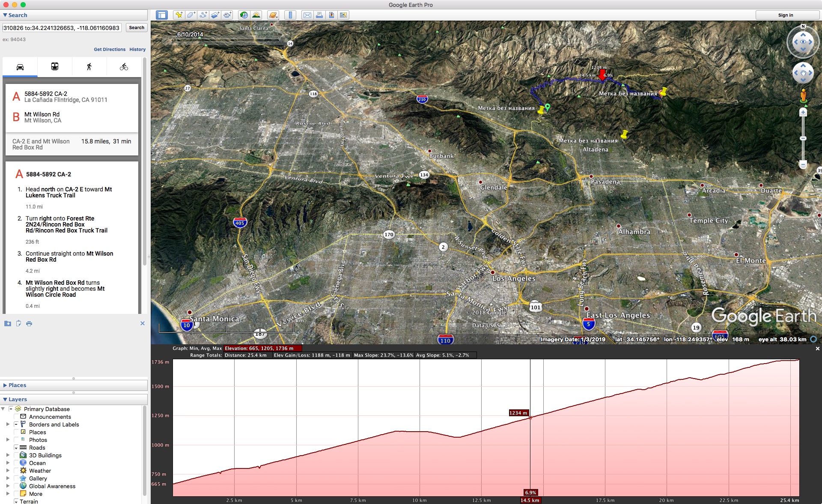
Task: Click the yellow pushpin near Altadena
Action: (x=624, y=135)
